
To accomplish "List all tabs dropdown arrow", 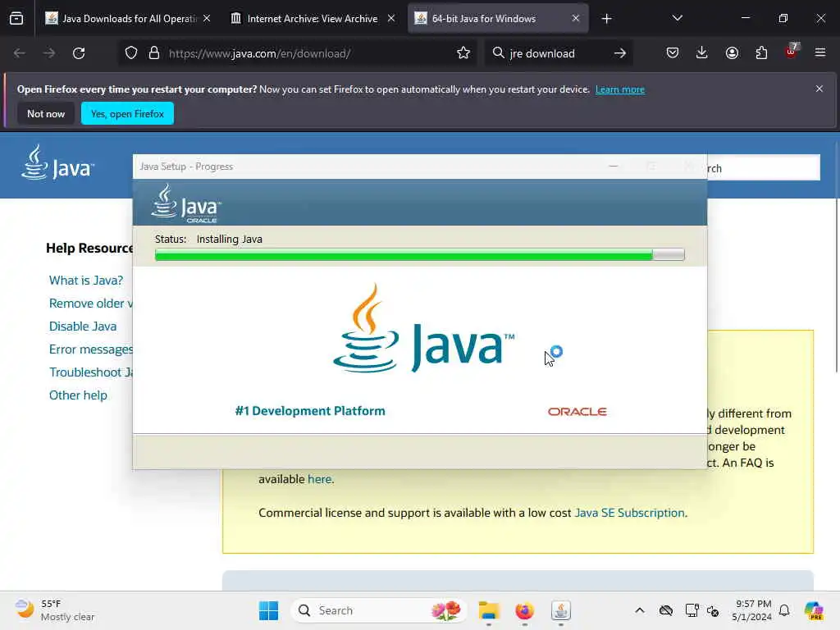I will tap(677, 18).
